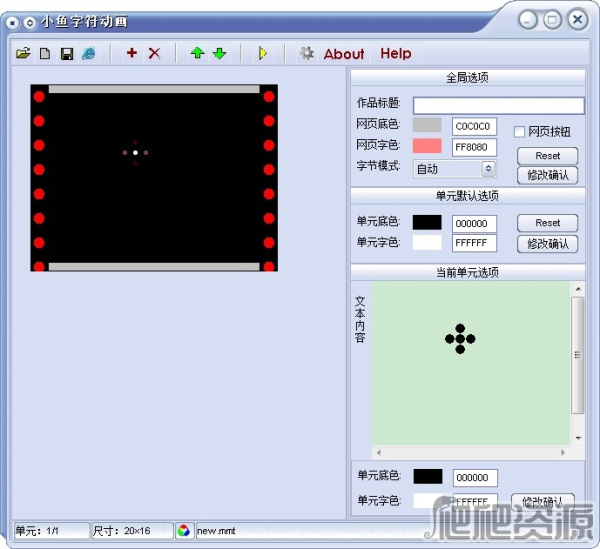
Task: Click the 单元: 1/1 status entry
Action: pos(51,531)
